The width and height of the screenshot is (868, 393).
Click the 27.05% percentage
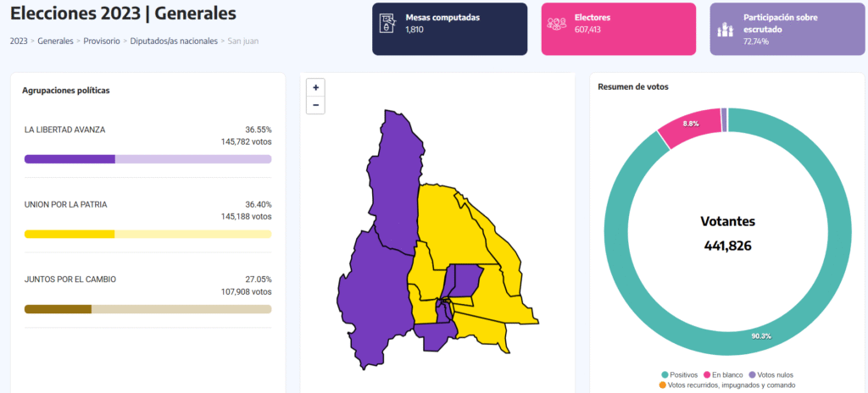point(259,280)
